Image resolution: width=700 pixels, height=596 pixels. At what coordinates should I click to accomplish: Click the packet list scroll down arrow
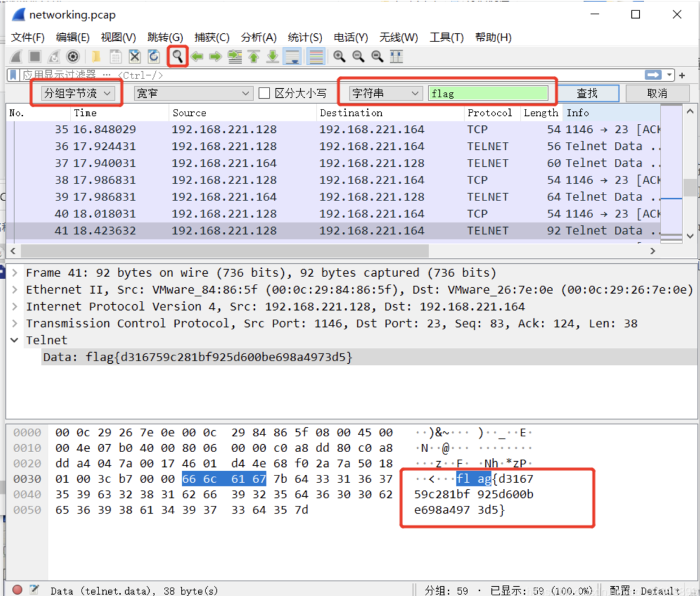pos(690,236)
